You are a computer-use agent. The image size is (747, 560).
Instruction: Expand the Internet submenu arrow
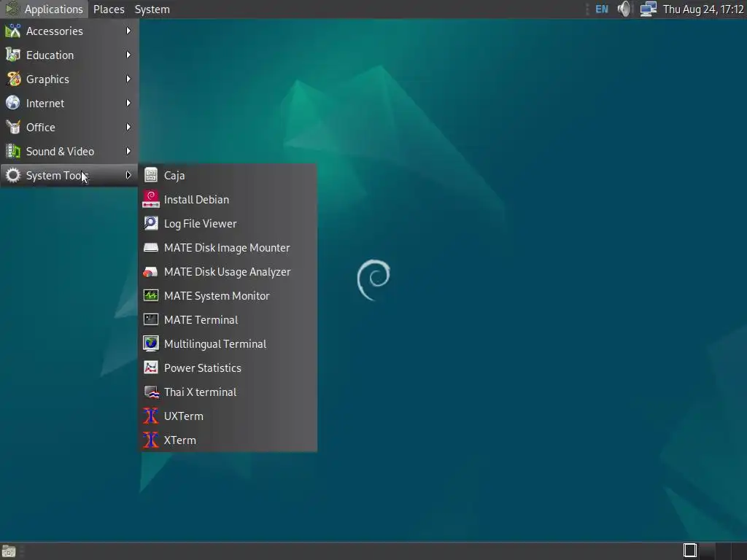[128, 103]
